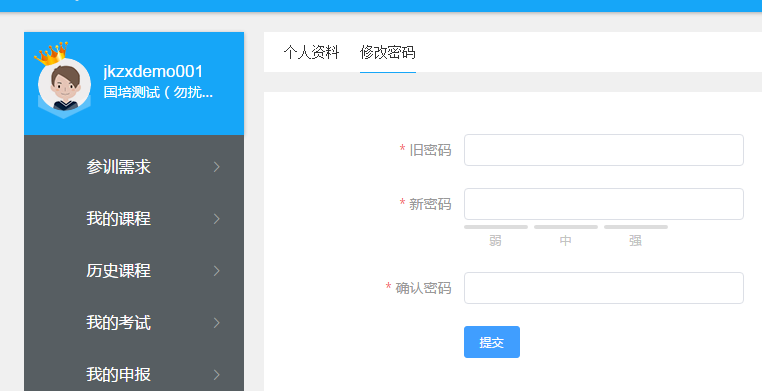Focus the 确认密码 input field
The image size is (762, 391).
604,288
